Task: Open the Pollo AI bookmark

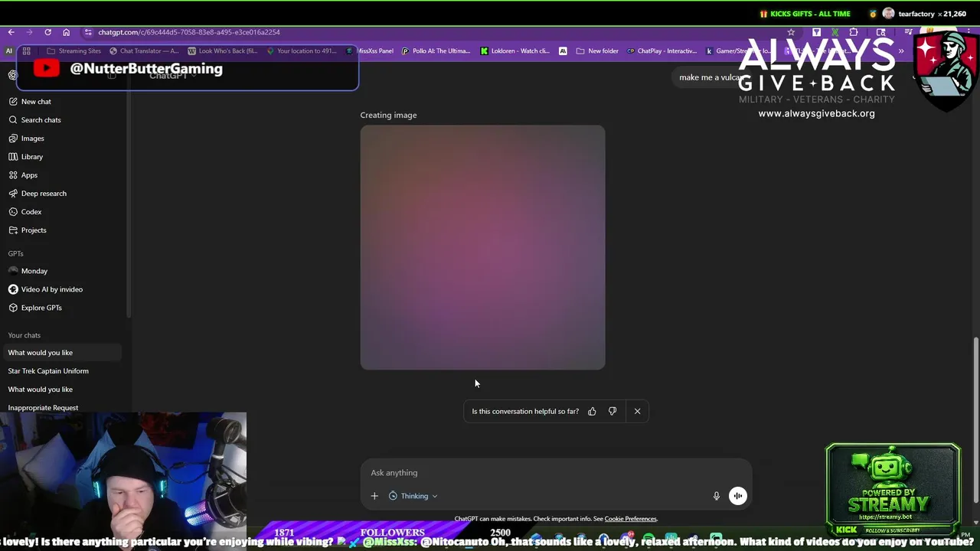Action: (436, 51)
